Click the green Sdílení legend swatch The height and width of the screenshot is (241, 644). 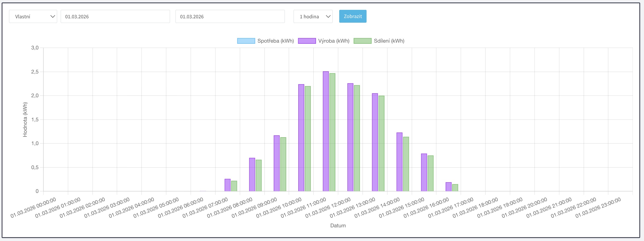[362, 41]
